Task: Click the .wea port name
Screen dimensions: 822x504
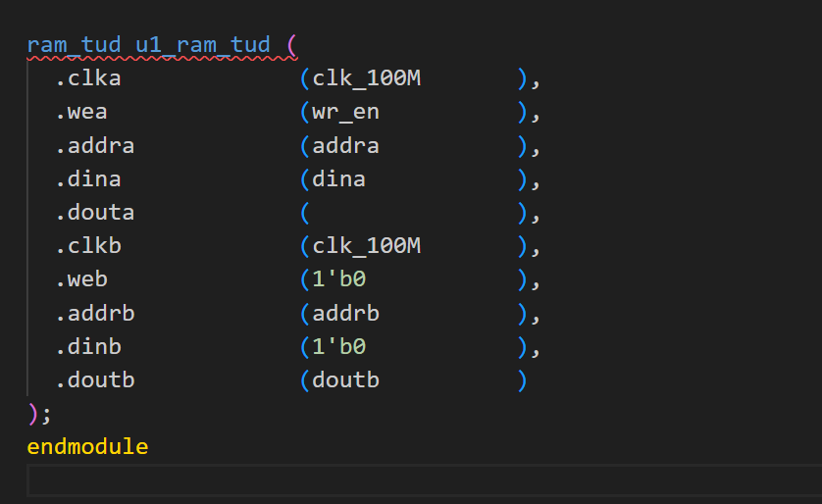Action: pos(81,112)
